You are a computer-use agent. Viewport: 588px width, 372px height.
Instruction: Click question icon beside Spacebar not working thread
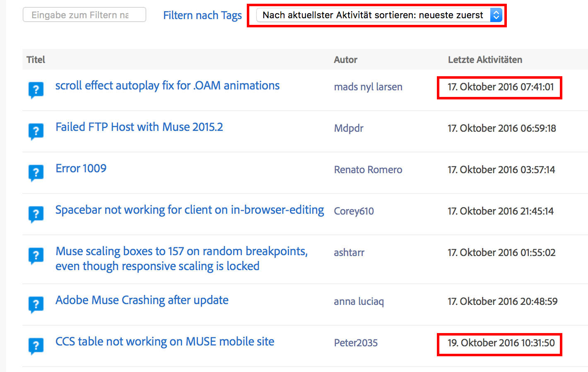point(36,214)
